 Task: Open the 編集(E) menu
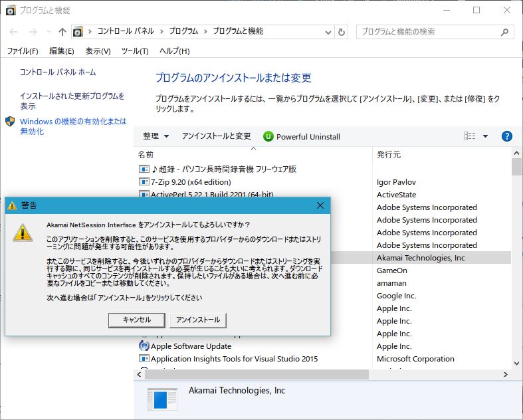[x=61, y=51]
